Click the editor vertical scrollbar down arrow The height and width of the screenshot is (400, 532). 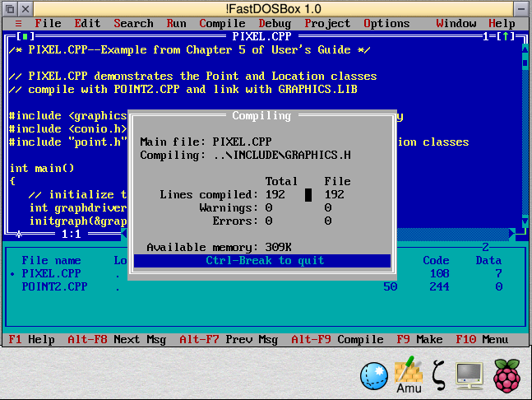[x=525, y=221]
